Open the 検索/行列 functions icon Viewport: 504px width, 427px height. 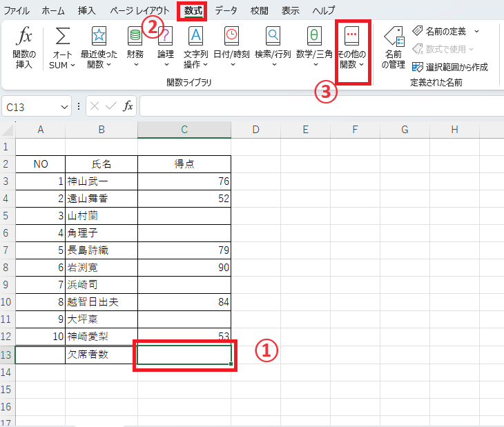pyautogui.click(x=273, y=36)
